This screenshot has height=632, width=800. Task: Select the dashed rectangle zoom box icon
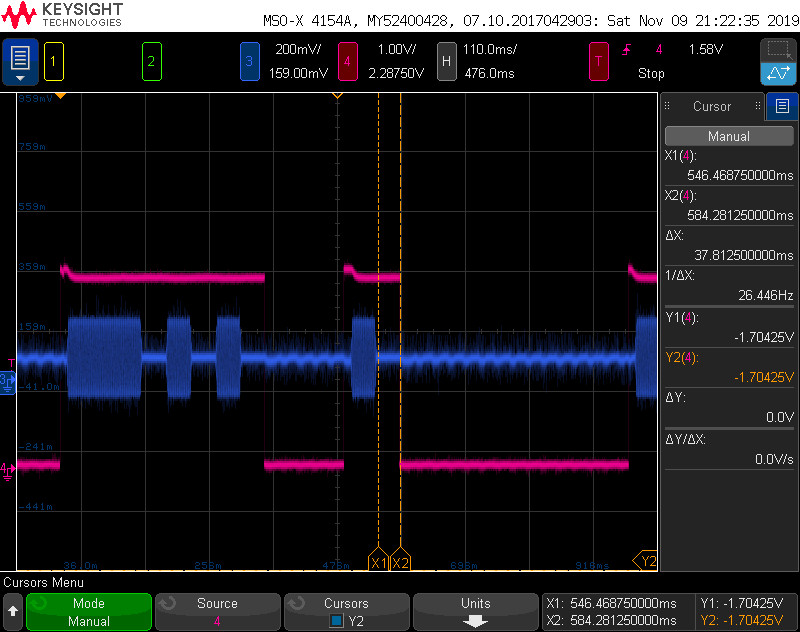(x=777, y=50)
